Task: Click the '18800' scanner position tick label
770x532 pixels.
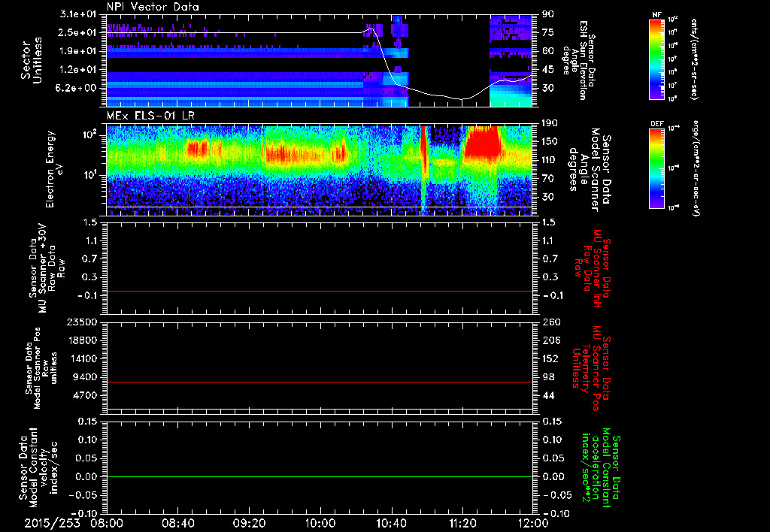Action: point(83,340)
